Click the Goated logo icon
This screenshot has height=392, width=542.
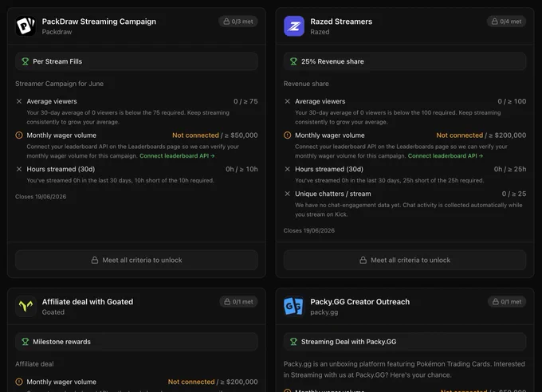pyautogui.click(x=26, y=306)
